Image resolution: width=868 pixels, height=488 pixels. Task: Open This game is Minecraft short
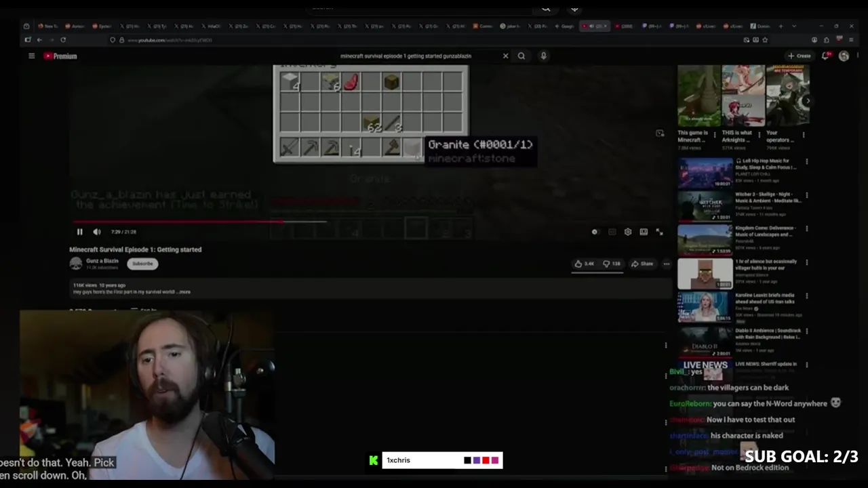[x=699, y=96]
